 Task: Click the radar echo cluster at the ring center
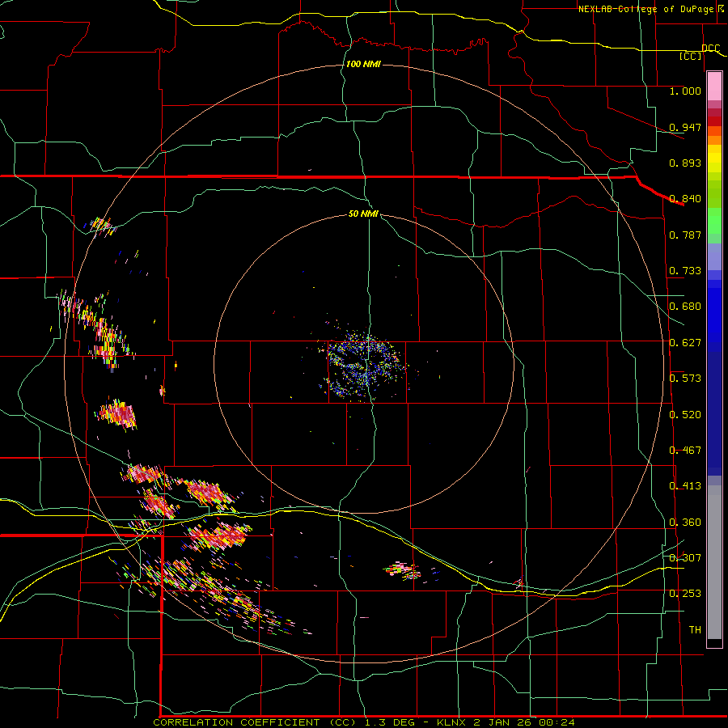pos(365,365)
